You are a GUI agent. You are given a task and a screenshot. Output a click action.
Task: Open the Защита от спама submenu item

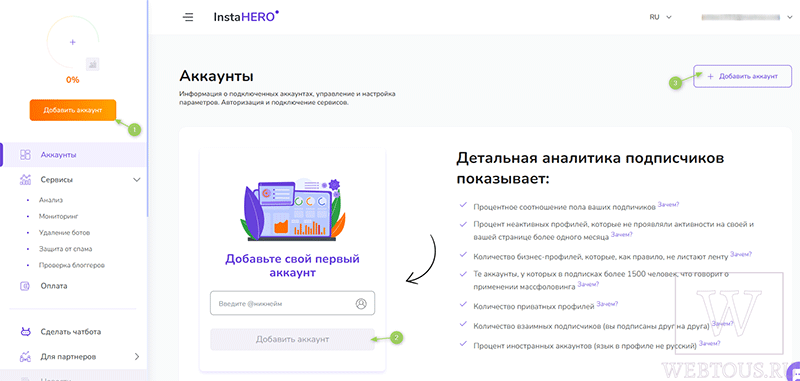tap(65, 249)
